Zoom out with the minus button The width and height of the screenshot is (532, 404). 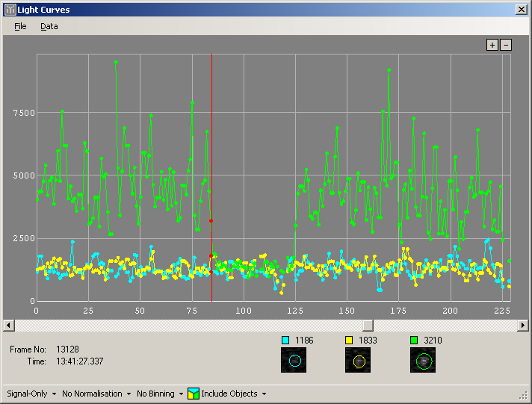(506, 45)
